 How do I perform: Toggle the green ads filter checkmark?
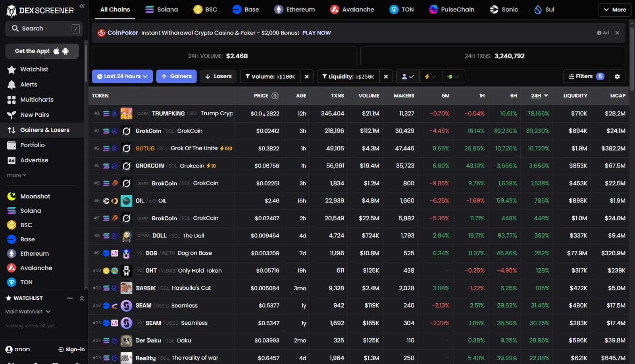(453, 77)
